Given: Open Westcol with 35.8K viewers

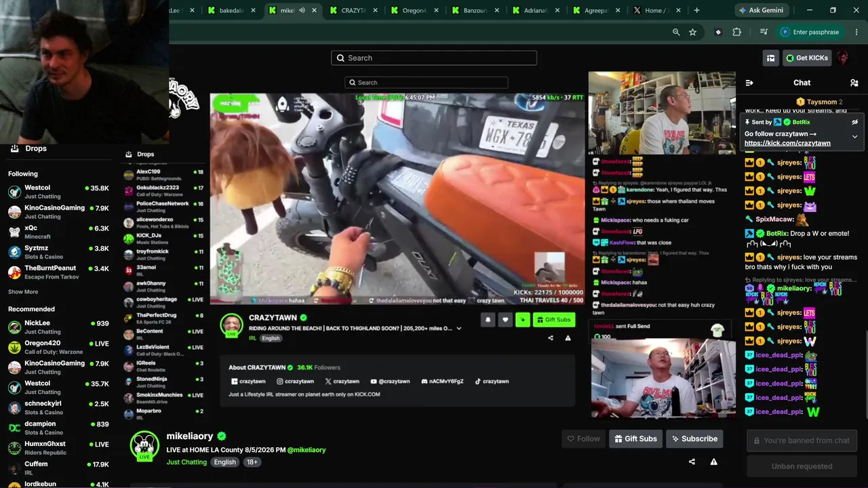Looking at the screenshot, I should [58, 192].
